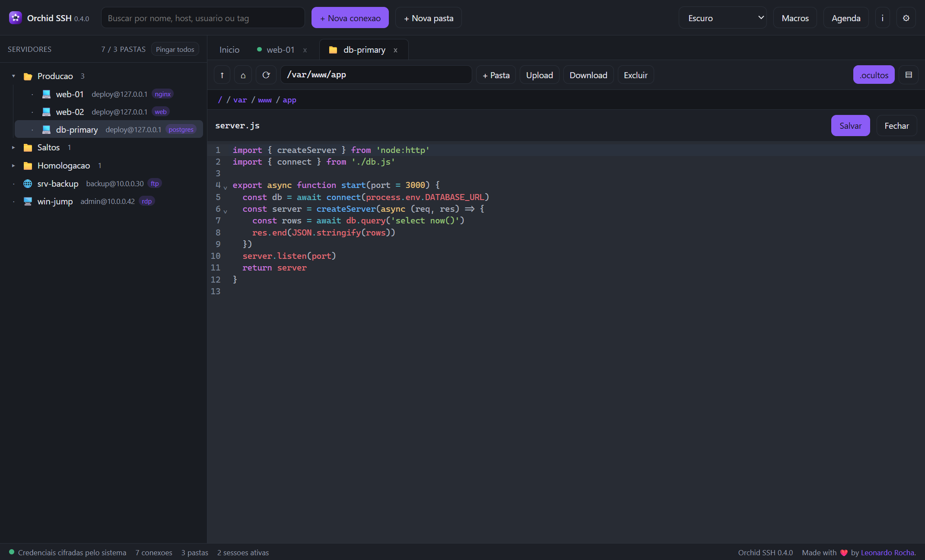
Task: Open the home directory icon
Action: pos(243,75)
